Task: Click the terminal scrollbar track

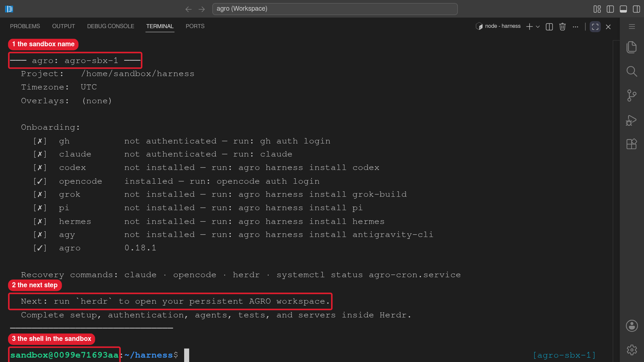Action: 616,201
